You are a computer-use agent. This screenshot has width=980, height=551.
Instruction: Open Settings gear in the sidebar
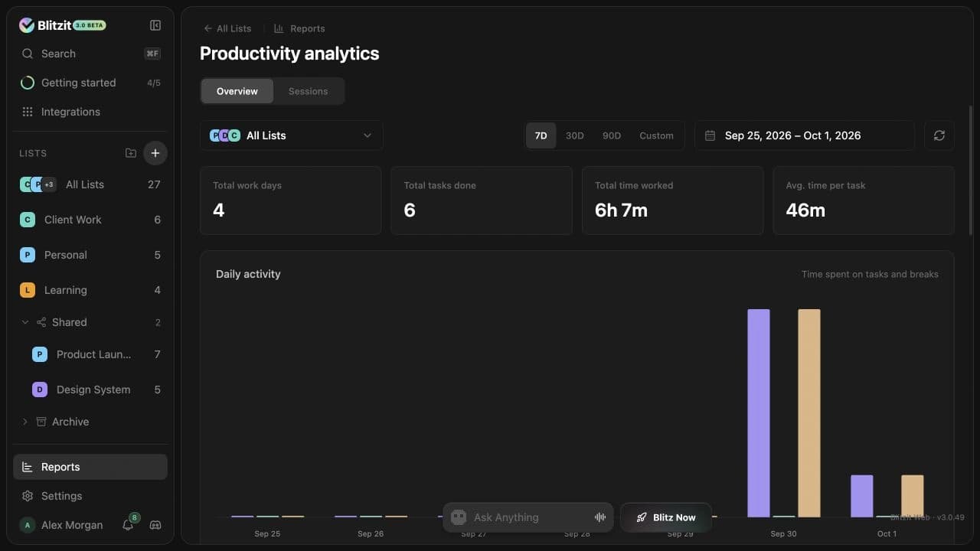28,496
